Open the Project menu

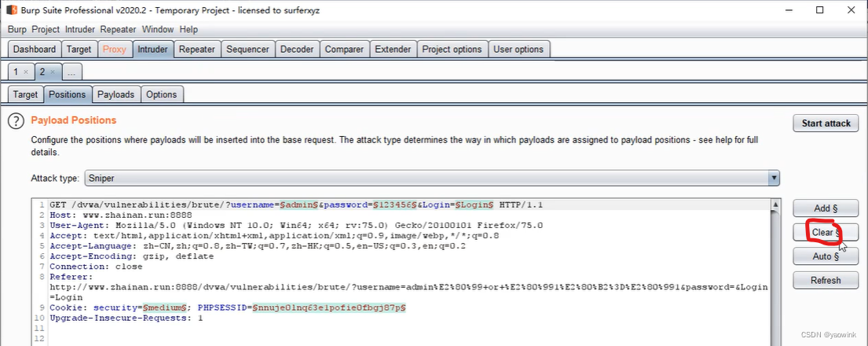[46, 29]
